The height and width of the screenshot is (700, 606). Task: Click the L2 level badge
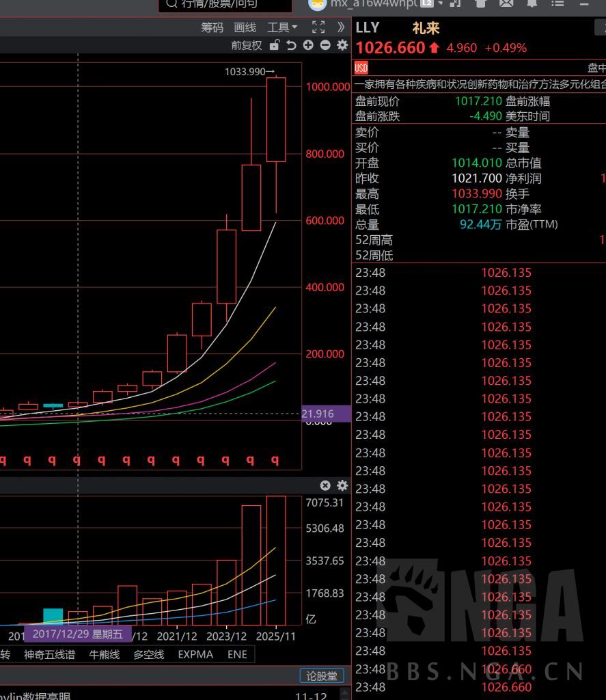[x=428, y=3]
